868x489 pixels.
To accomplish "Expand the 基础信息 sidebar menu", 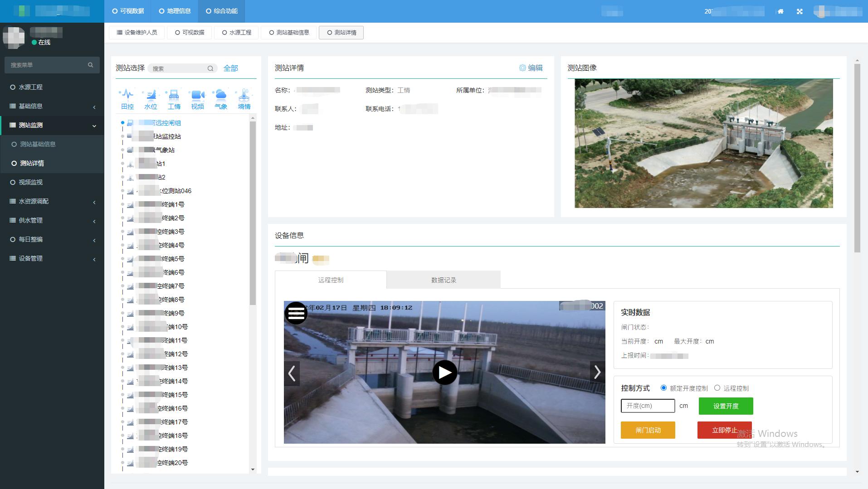I will click(52, 106).
